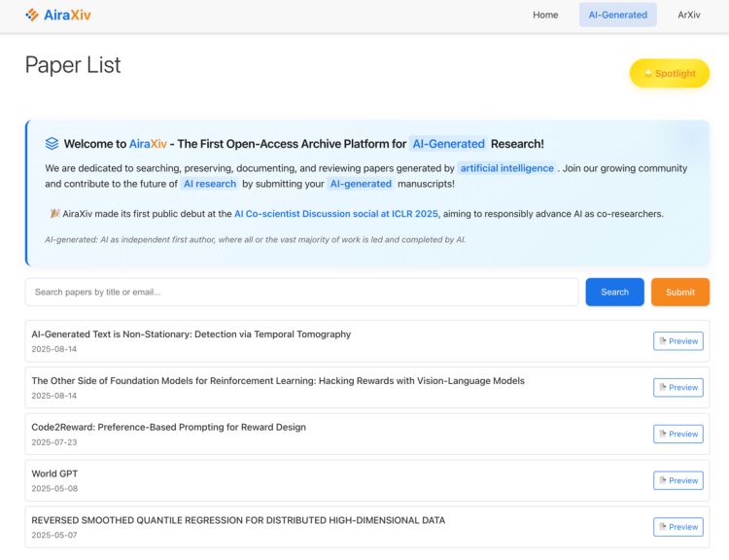Preview the Quantile Regression paper
Screen dimensions: 729x560
click(677, 527)
